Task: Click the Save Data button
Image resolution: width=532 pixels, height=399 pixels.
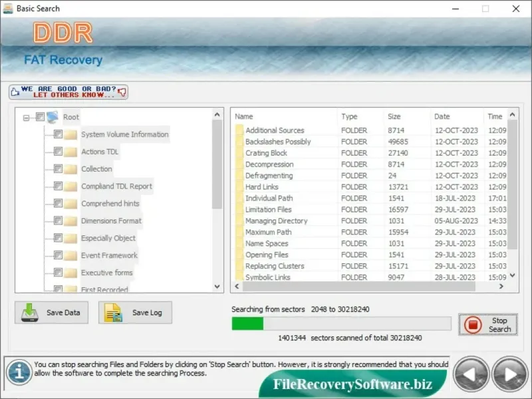Action: (52, 313)
